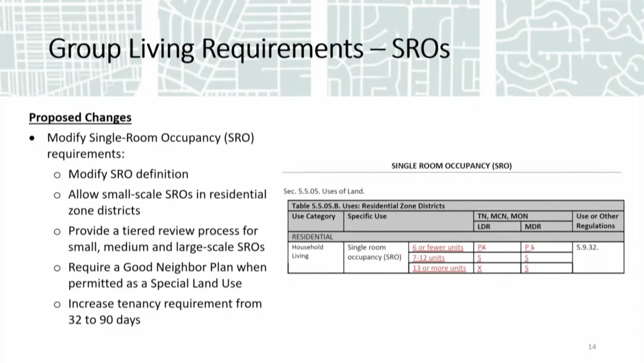The height and width of the screenshot is (363, 644).
Task: Click the "Sec. 5.5.05. Uses of Land." text
Action: (324, 191)
